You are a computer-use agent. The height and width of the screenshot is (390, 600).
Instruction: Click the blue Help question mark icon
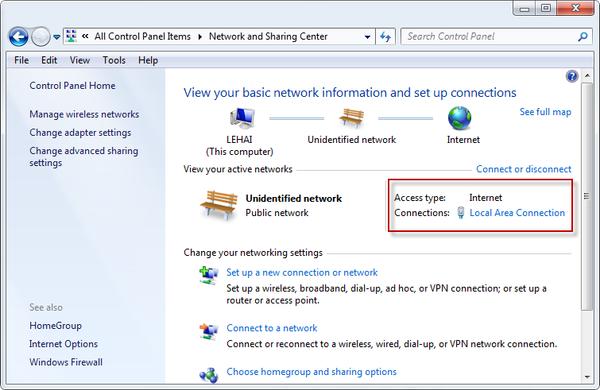pos(572,77)
